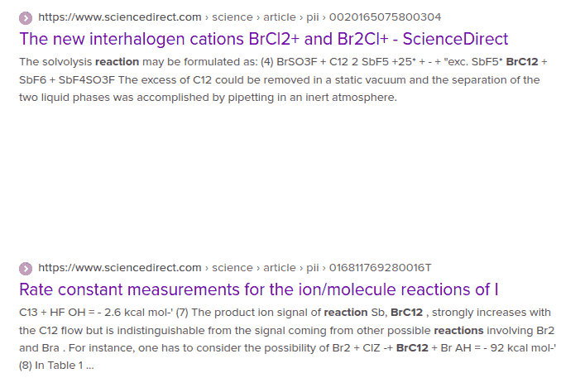Click the favicon beside the first ScienceDirect result
The height and width of the screenshot is (392, 585).
26,17
